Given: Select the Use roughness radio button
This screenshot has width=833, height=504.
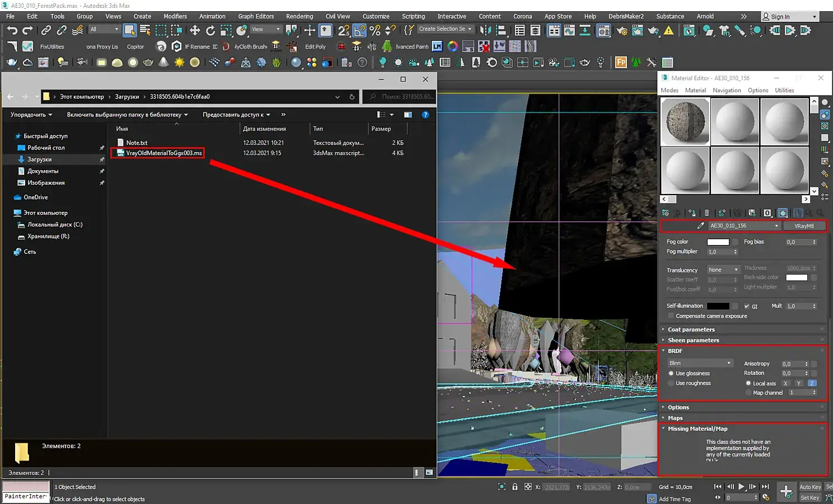Looking at the screenshot, I should (671, 383).
